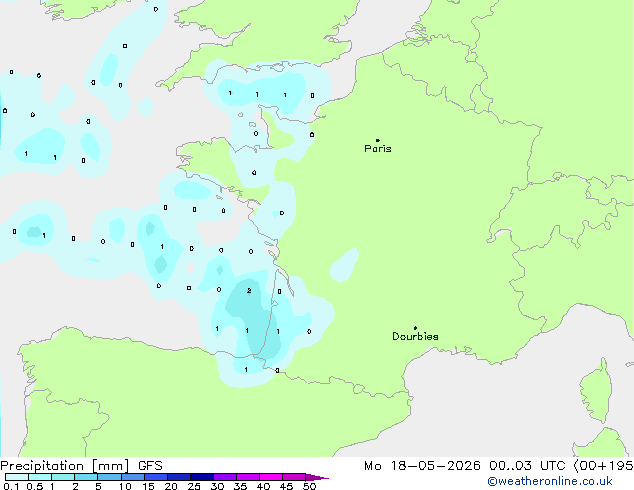Image resolution: width=634 pixels, height=490 pixels.
Task: Click the purple arrow at legend end
Action: (x=317, y=477)
